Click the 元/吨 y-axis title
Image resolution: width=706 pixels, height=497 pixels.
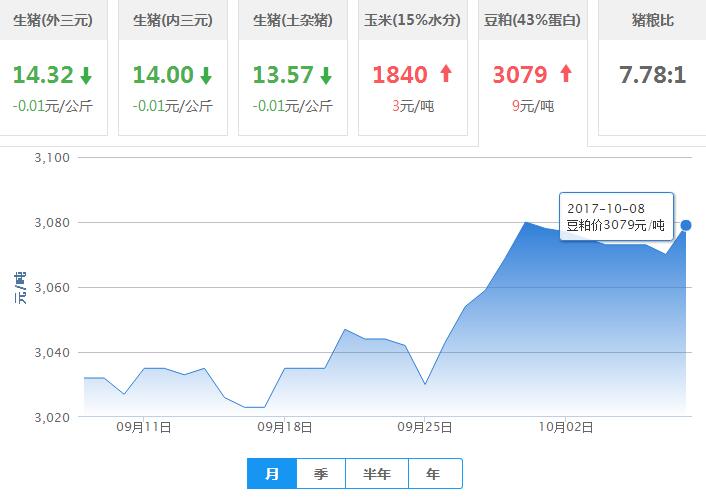tap(20, 288)
